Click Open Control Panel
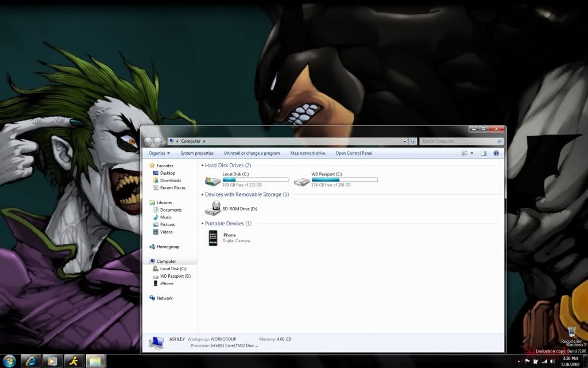This screenshot has height=368, width=588. coord(354,153)
